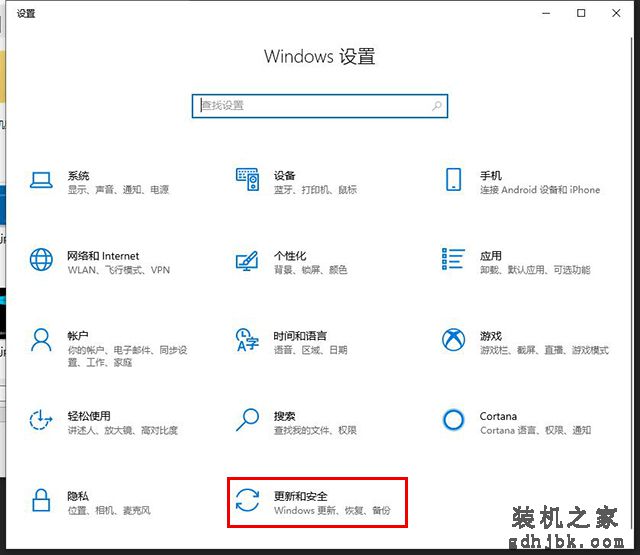Click the 应用 list icon
640x555 pixels.
pyautogui.click(x=453, y=259)
